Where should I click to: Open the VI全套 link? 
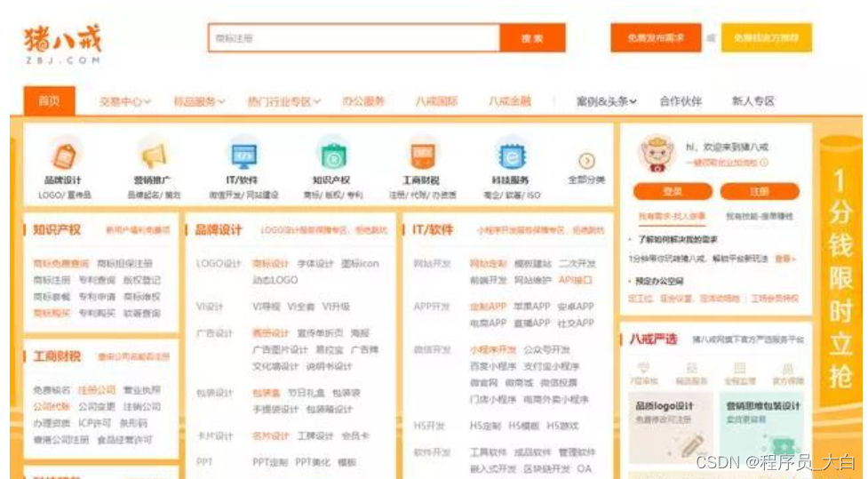[x=300, y=307]
